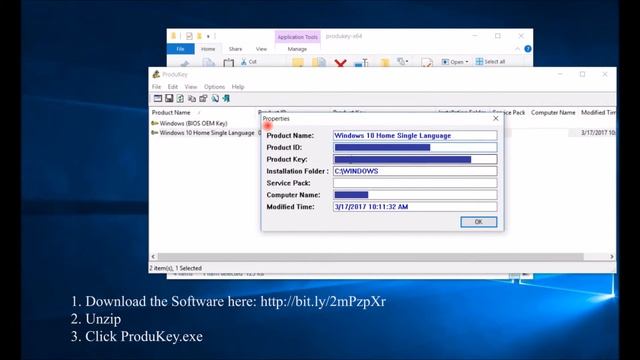Switch to the Share tab in Explorer
Screen dimensions: 640x360
[235, 49]
